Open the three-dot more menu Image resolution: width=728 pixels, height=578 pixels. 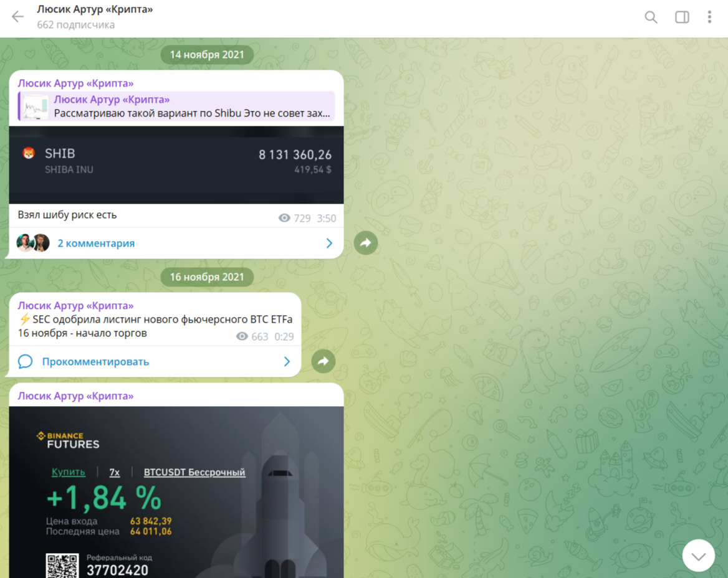click(709, 17)
